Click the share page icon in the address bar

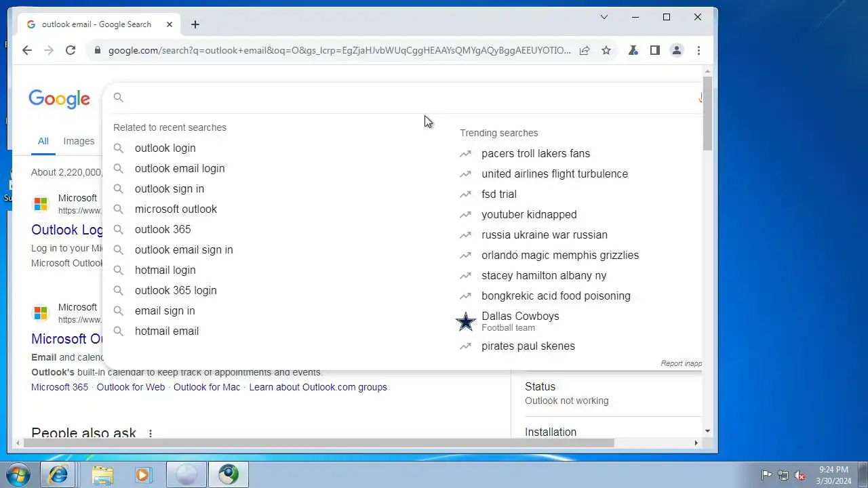click(585, 50)
